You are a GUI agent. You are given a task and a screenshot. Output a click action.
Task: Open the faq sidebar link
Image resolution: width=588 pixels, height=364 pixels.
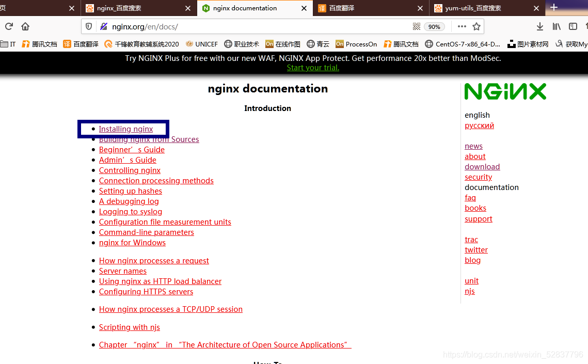tap(470, 198)
